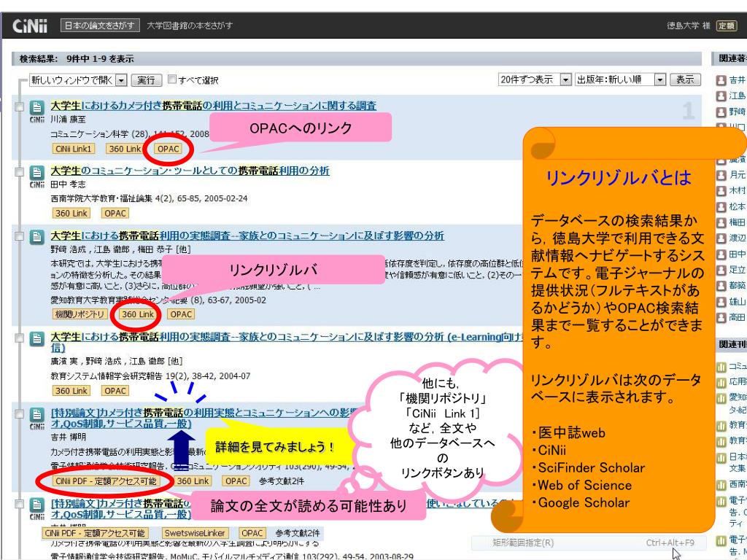Image resolution: width=747 pixels, height=560 pixels.
Task: Click author icon beside 月元 in sidebar
Action: (721, 175)
